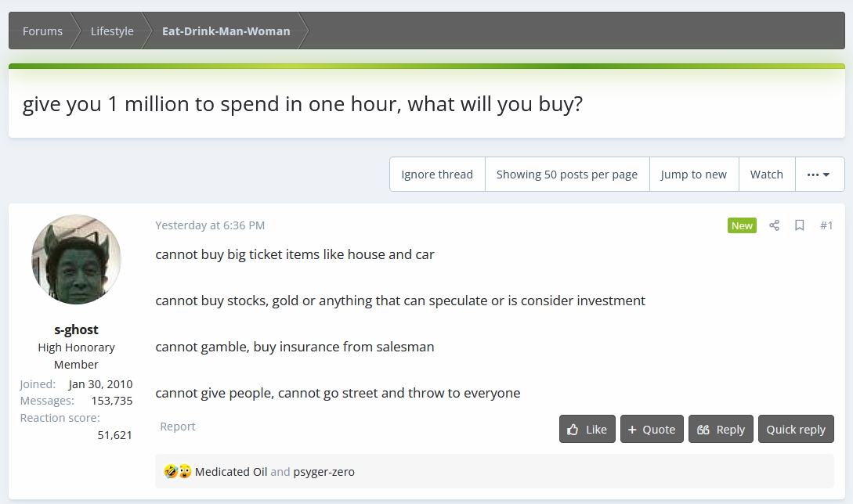Image resolution: width=853 pixels, height=504 pixels.
Task: Open Eat-Drink-Man-Woman breadcrumb forum
Action: (x=226, y=31)
